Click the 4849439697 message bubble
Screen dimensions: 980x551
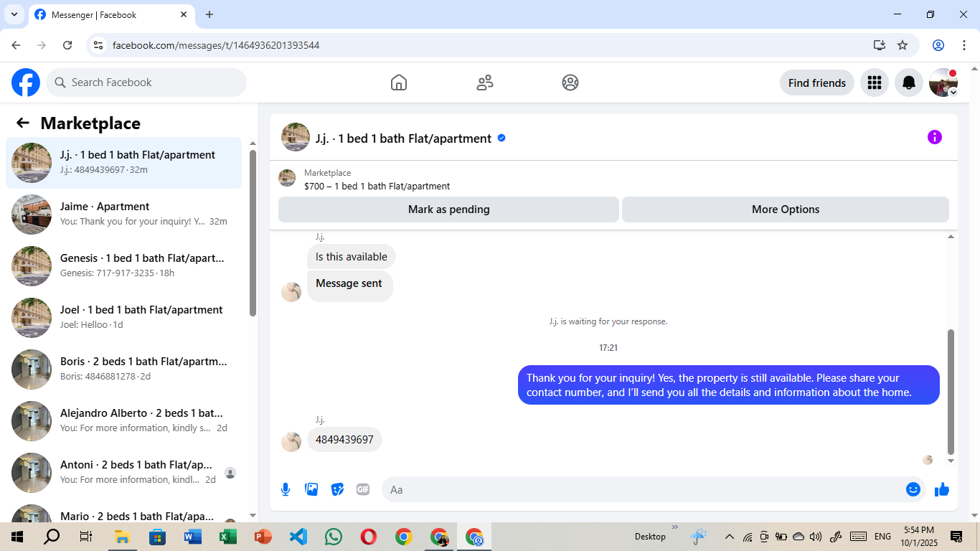click(x=344, y=440)
